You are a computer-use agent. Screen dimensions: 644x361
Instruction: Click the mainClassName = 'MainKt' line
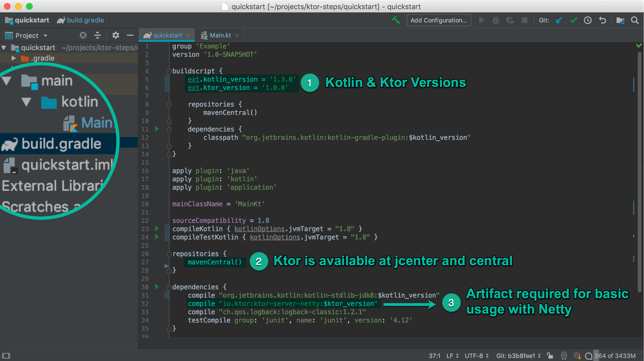pyautogui.click(x=219, y=204)
